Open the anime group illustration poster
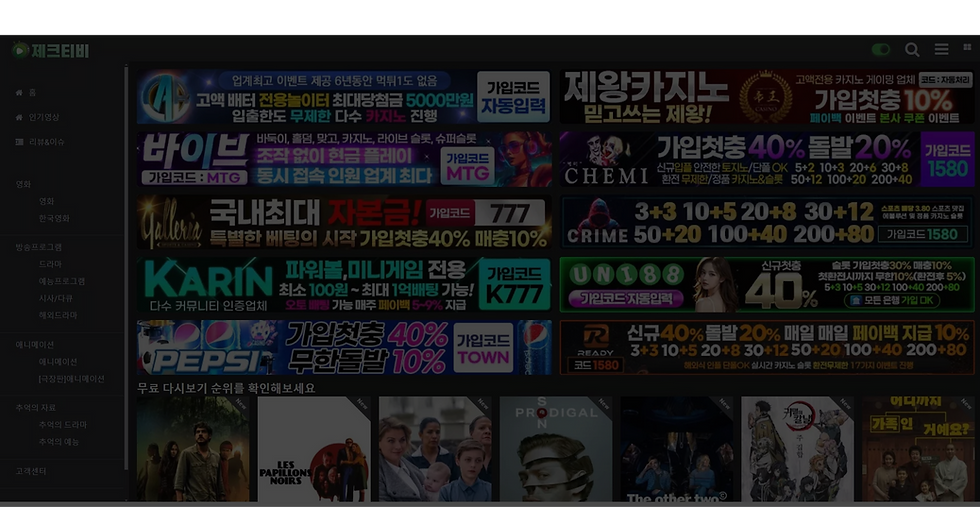The image size is (980, 507). [798, 449]
